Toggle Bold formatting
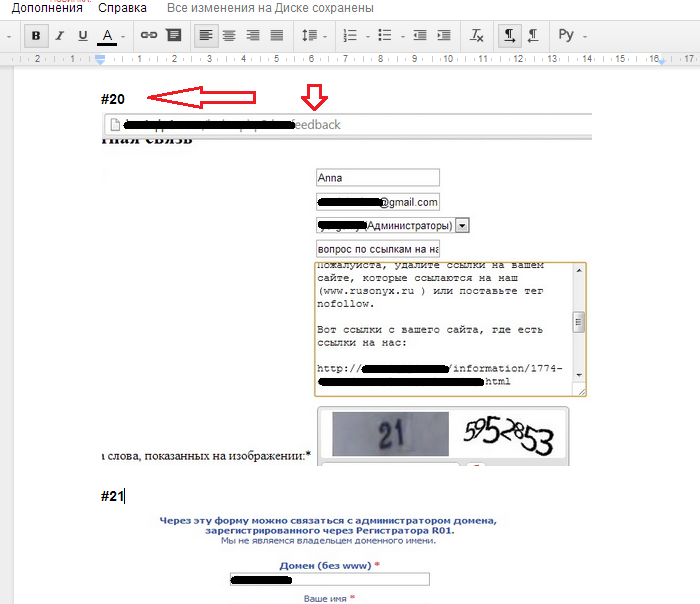 click(x=36, y=35)
